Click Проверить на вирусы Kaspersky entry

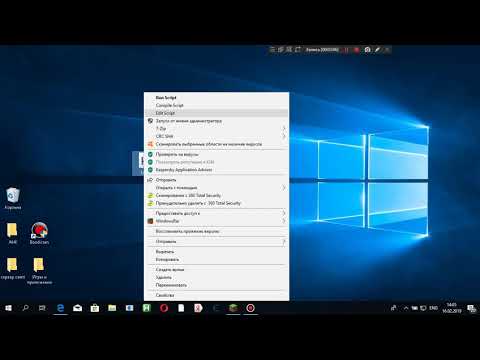tap(177, 154)
